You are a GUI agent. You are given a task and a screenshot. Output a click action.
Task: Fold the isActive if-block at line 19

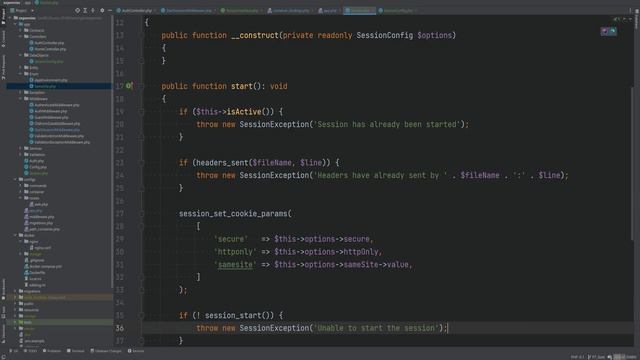141,111
